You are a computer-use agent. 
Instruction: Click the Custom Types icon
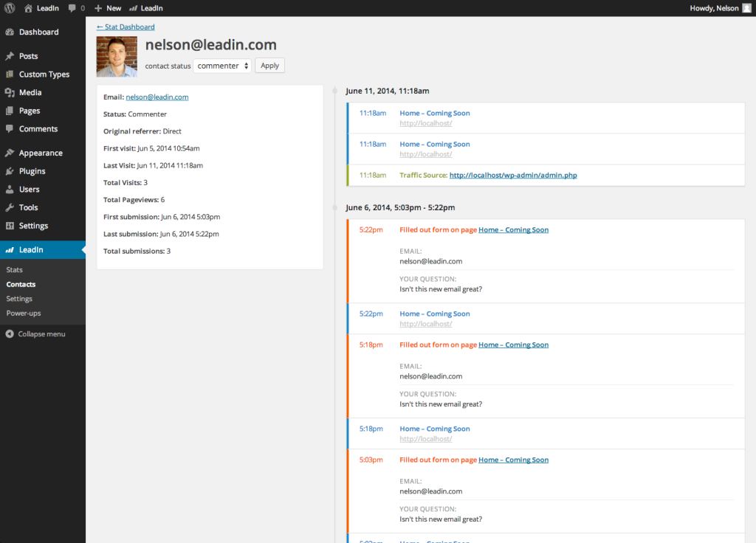10,75
